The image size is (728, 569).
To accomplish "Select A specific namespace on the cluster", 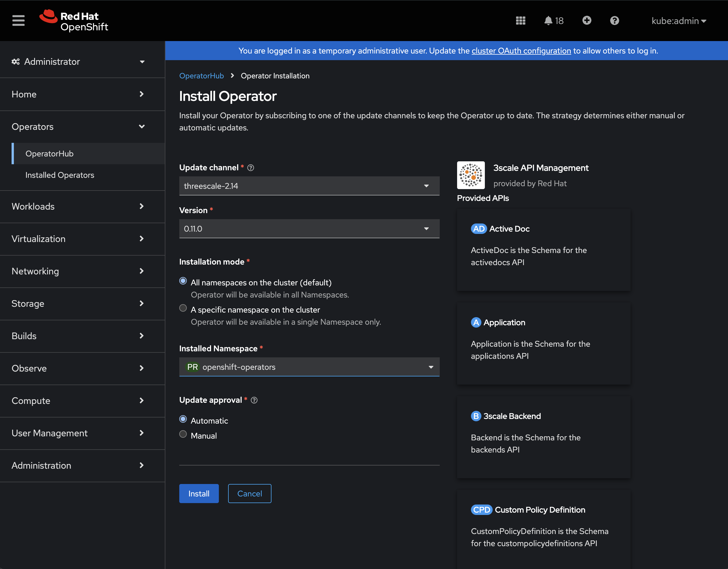I will point(183,309).
